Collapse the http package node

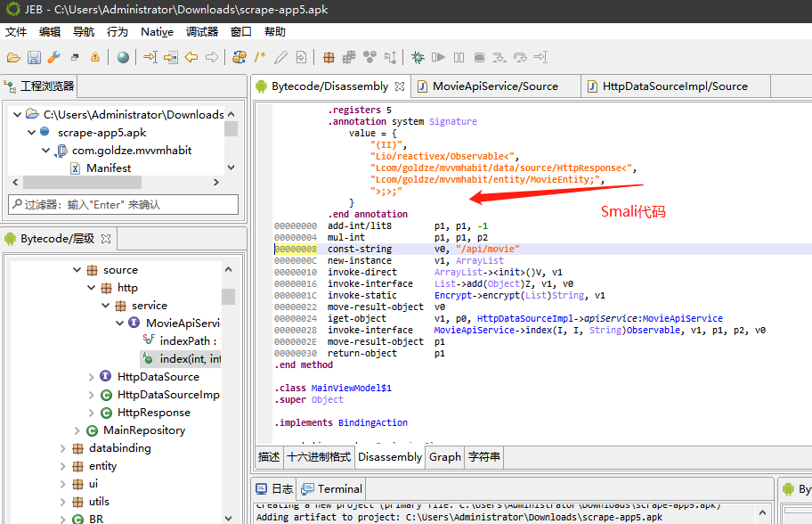point(92,288)
